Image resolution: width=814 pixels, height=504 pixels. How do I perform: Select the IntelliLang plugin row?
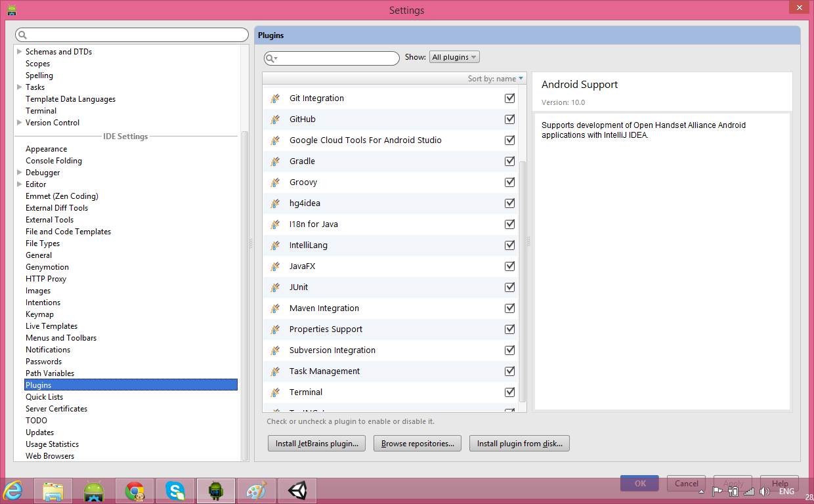click(390, 245)
